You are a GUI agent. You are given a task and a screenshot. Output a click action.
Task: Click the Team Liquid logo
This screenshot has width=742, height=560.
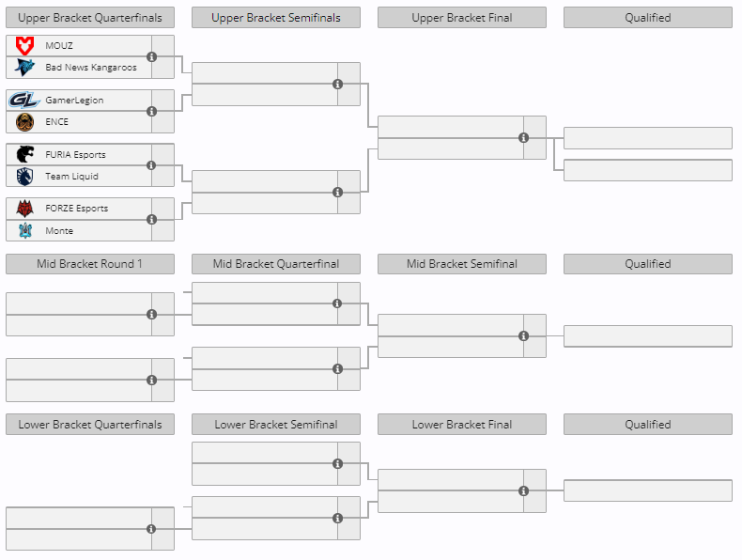point(25,177)
